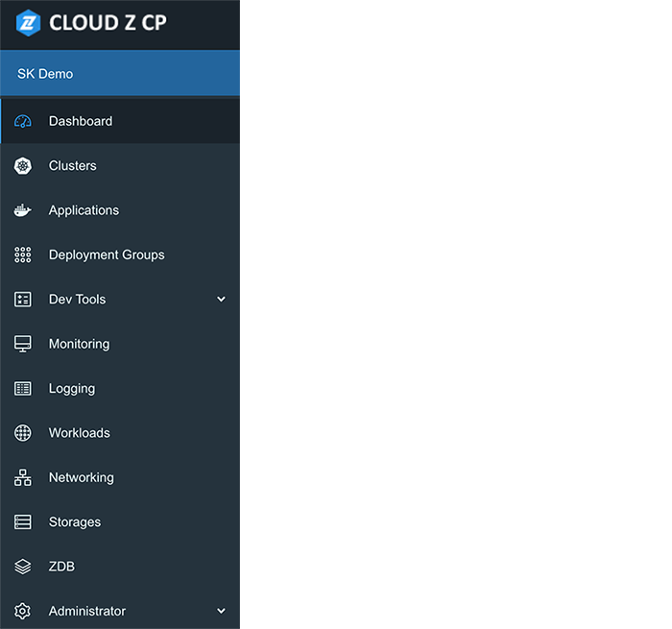The image size is (672, 629).
Task: Select the Dashboard gauge icon
Action: coord(23,121)
